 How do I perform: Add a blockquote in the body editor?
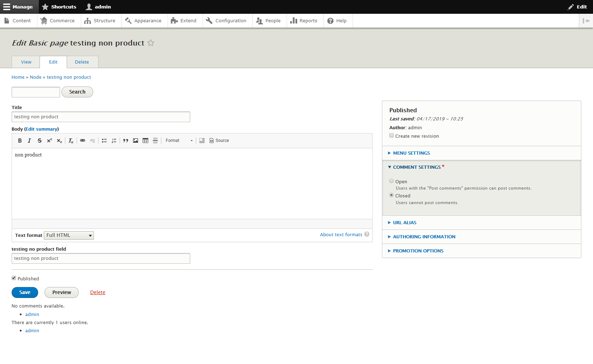(x=126, y=141)
